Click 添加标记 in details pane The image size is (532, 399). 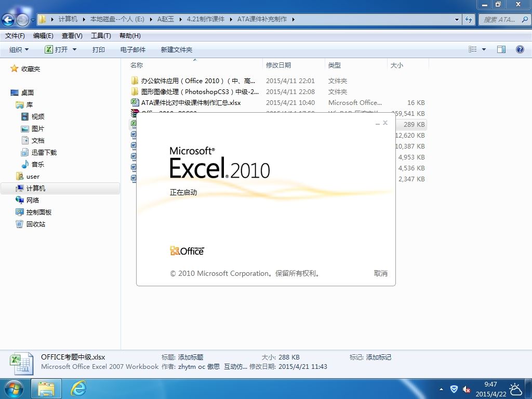click(378, 357)
